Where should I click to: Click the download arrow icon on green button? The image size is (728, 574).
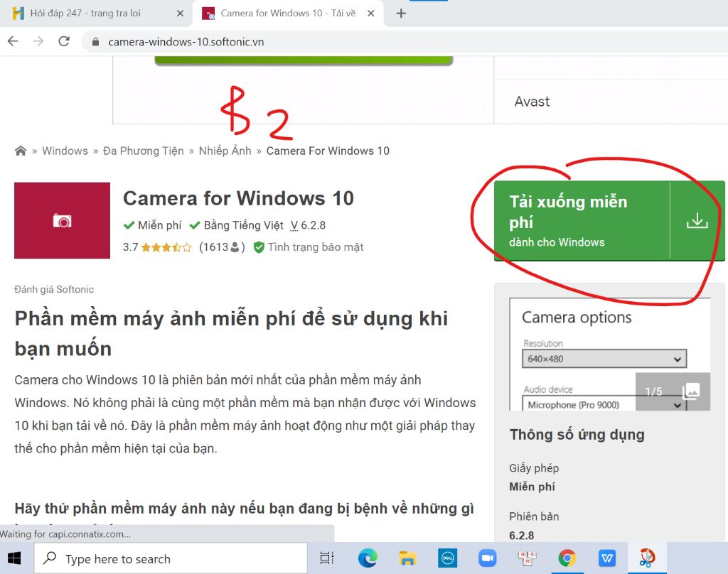click(697, 221)
